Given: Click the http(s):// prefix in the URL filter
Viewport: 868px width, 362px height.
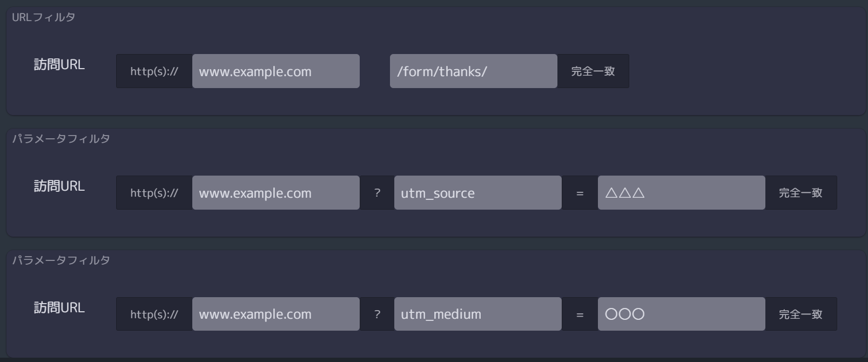Looking at the screenshot, I should (x=154, y=71).
